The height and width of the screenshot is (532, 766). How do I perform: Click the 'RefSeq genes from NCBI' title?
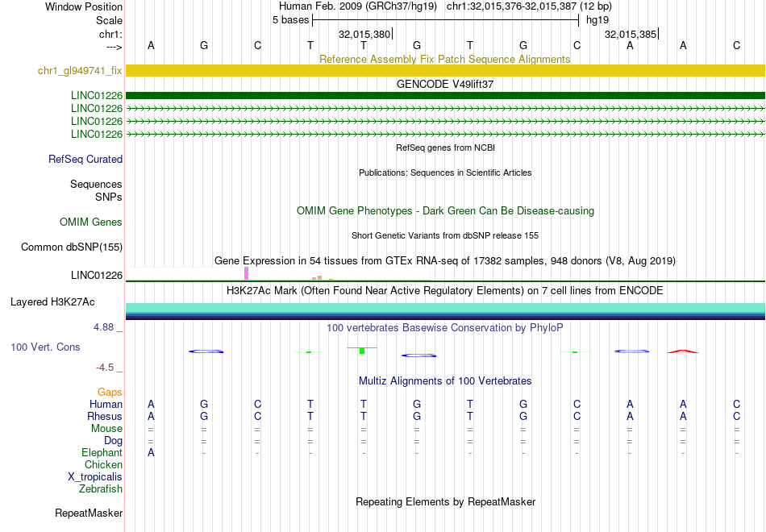point(446,148)
